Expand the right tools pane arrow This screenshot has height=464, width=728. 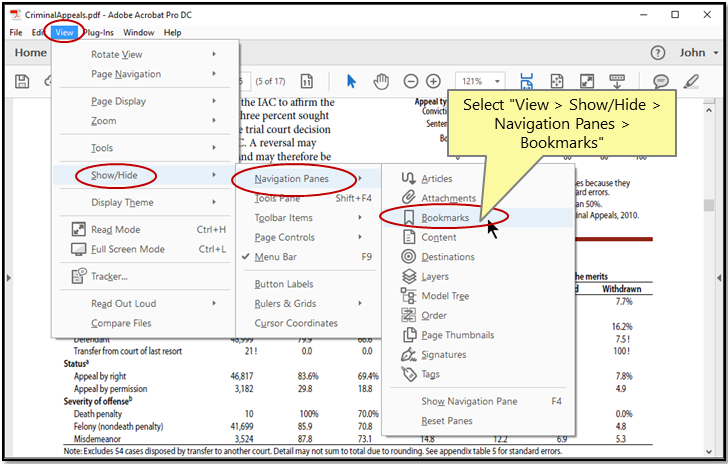click(719, 278)
